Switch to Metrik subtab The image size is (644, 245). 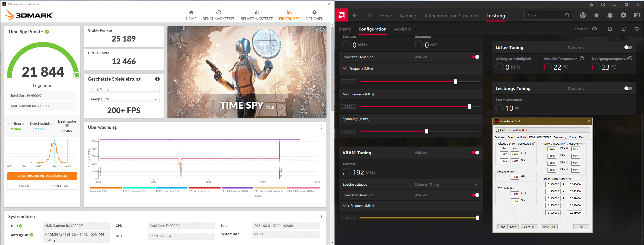pyautogui.click(x=345, y=29)
